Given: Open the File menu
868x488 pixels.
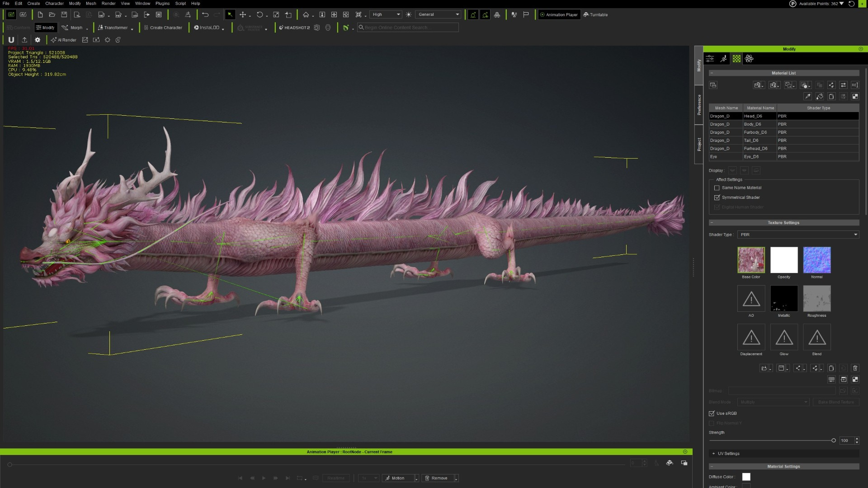Looking at the screenshot, I should coord(6,3).
